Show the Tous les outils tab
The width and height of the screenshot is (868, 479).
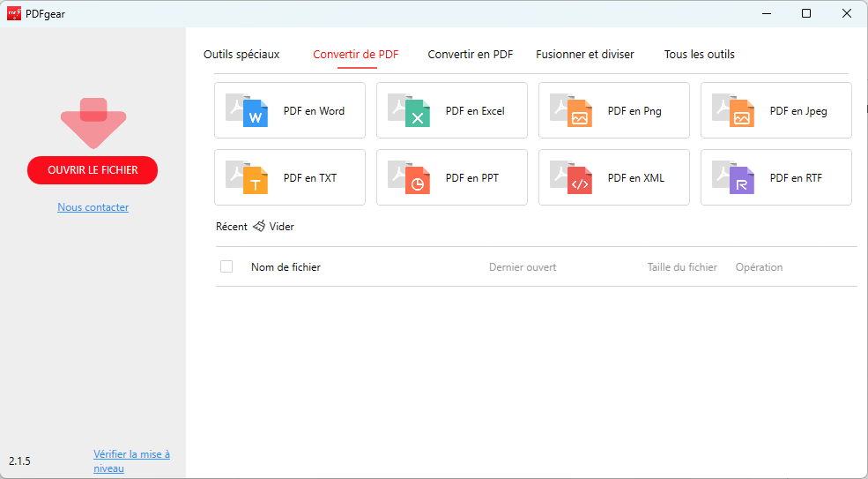[700, 55]
